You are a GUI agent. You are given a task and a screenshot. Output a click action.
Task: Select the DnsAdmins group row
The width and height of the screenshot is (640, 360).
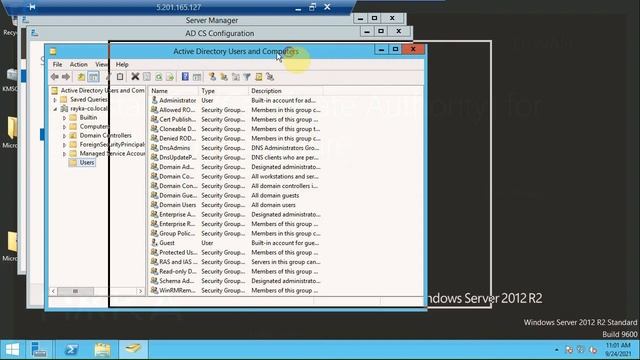pyautogui.click(x=236, y=148)
